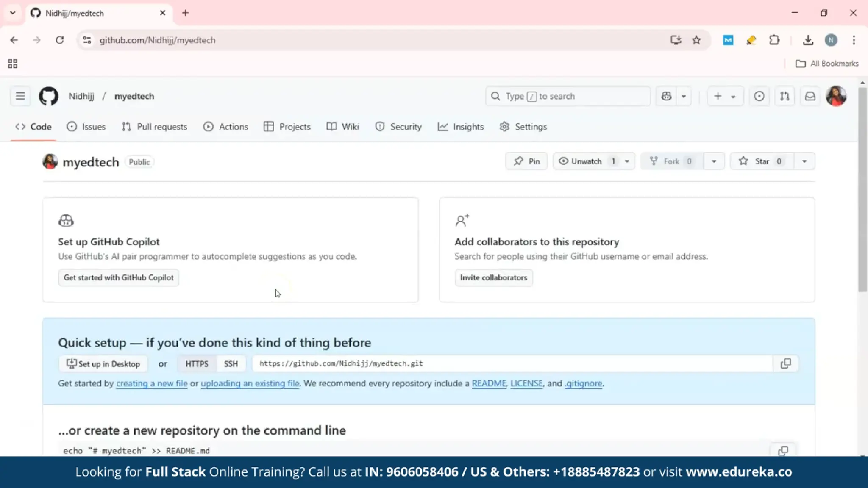This screenshot has width=868, height=488.
Task: Open the Actions tab
Action: (225, 127)
